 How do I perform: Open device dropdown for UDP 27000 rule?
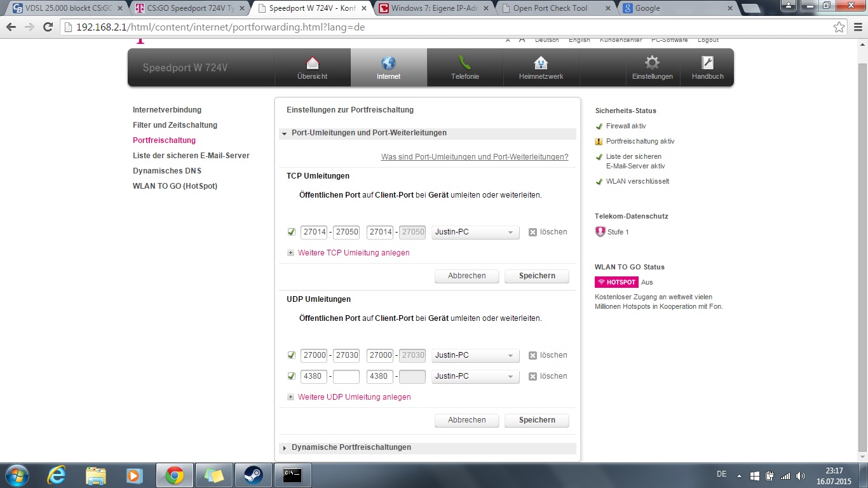pyautogui.click(x=475, y=356)
